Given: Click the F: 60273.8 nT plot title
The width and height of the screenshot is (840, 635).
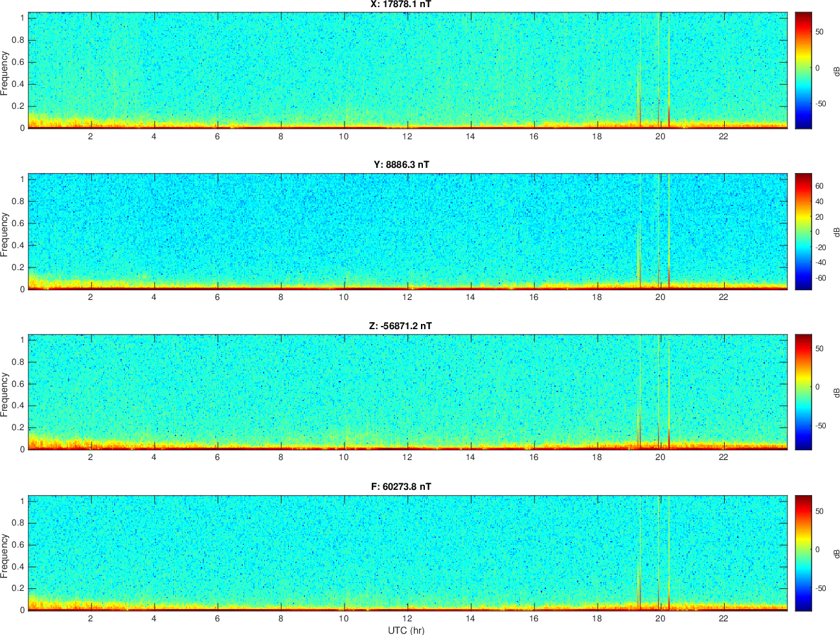Looking at the screenshot, I should [401, 487].
